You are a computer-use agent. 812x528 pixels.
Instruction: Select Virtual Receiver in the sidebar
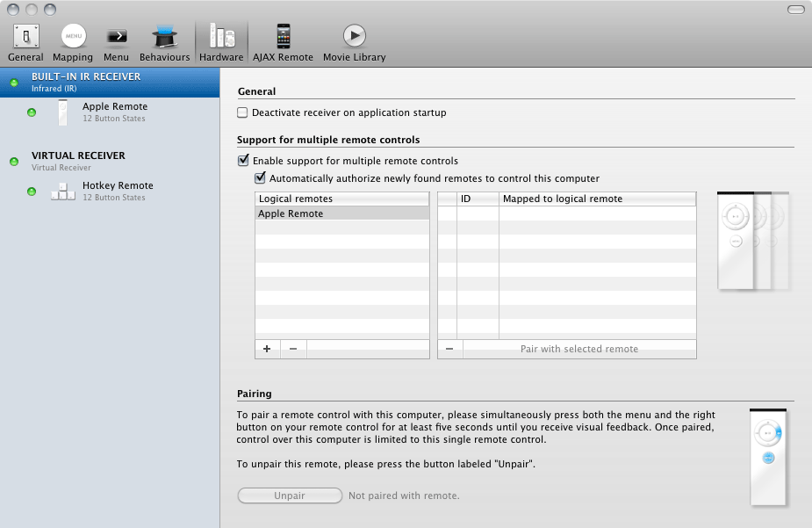78,160
